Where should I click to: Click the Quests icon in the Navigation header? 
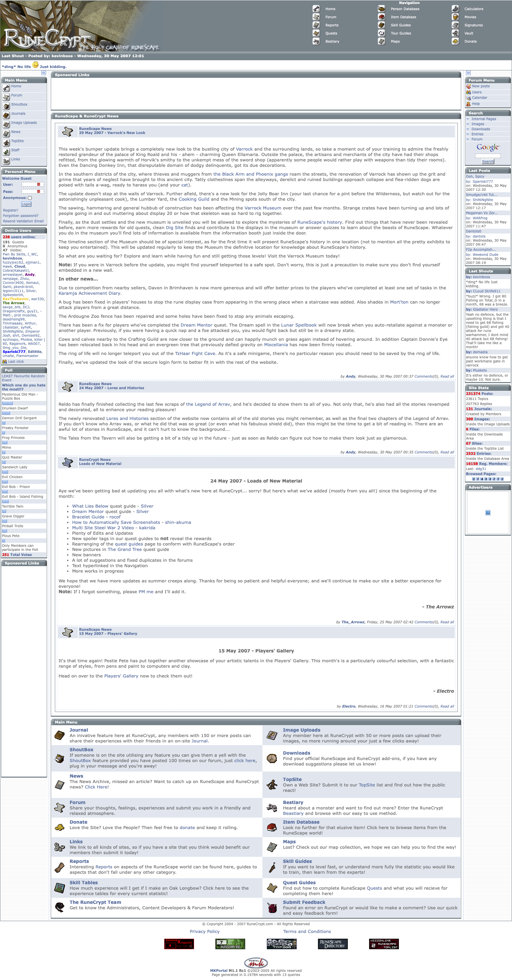(316, 33)
